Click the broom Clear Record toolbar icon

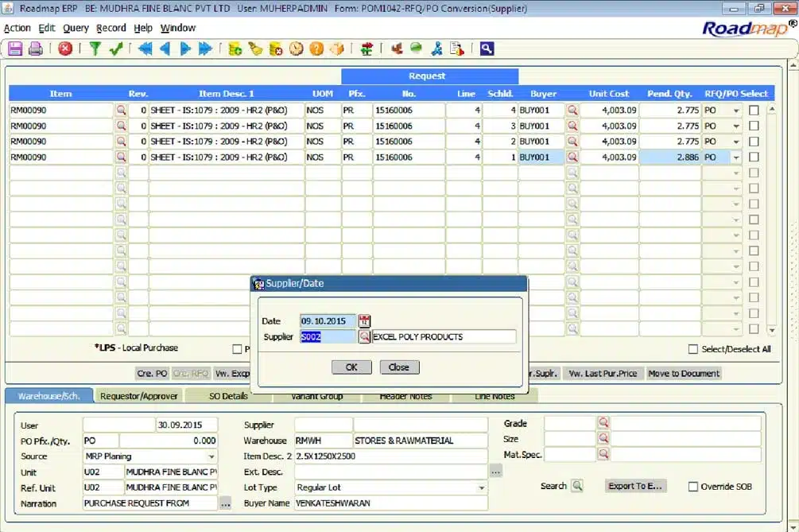pyautogui.click(x=255, y=49)
